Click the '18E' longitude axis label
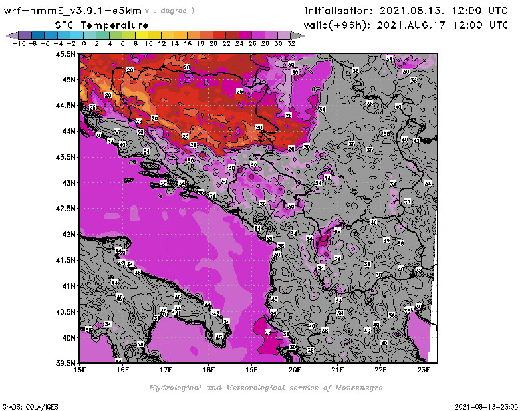This screenshot has width=532, height=411. (x=209, y=370)
